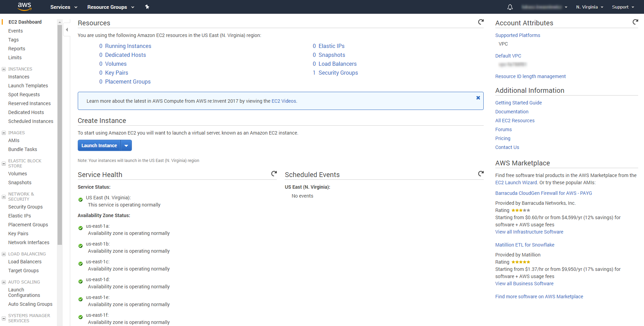Open Supported Platforms link
This screenshot has height=326, width=644.
[518, 35]
